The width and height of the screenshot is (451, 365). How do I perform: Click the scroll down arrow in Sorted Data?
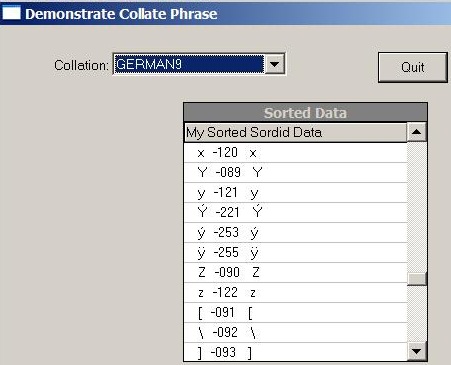(417, 351)
